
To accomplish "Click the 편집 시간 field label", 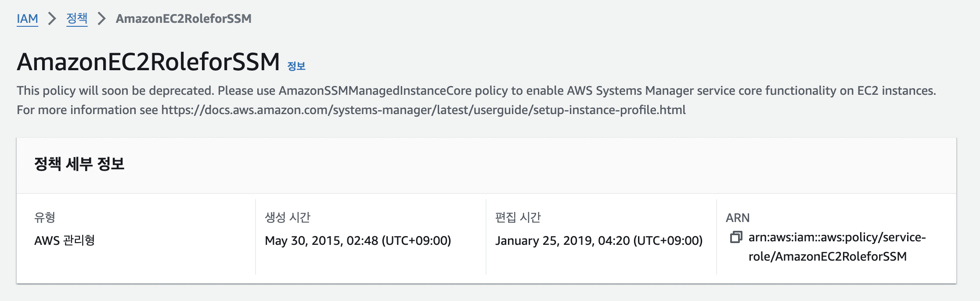I will pyautogui.click(x=518, y=217).
